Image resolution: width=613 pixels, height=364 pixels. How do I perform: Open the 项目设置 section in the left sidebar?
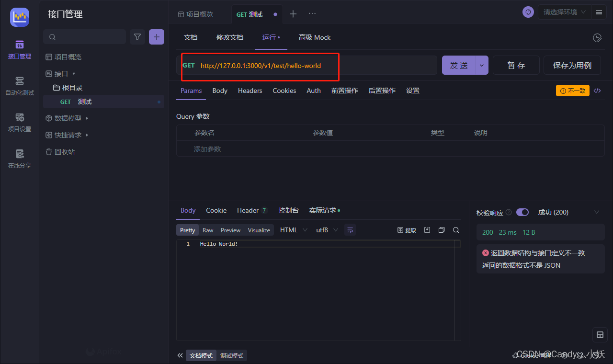click(19, 123)
